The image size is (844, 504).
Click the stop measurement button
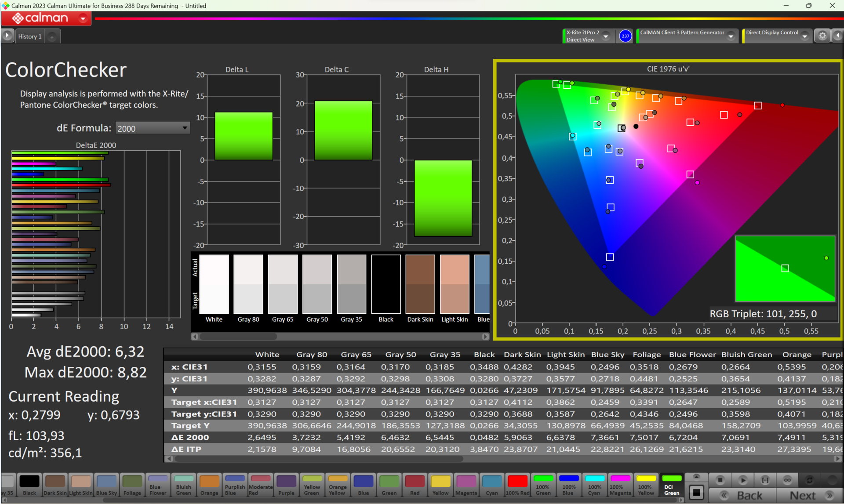720,480
